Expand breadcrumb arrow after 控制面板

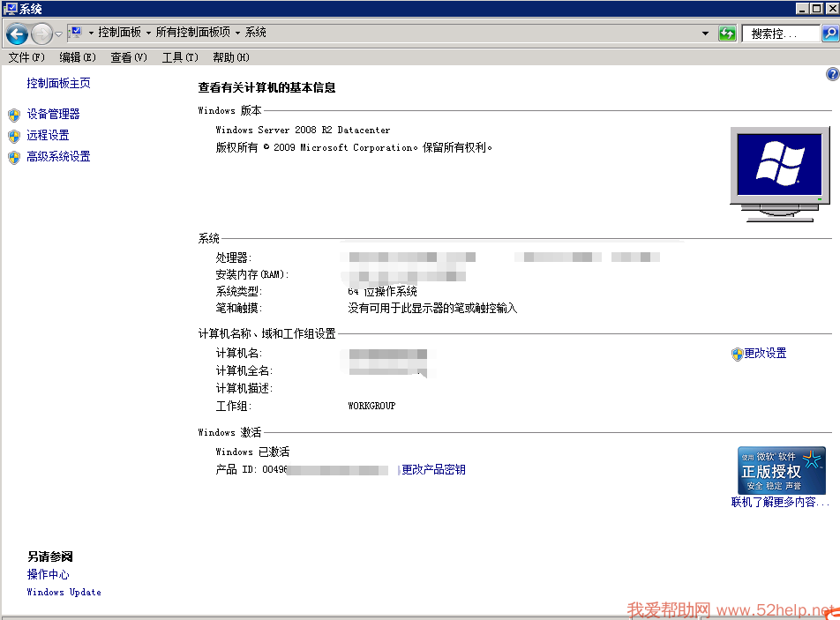(x=149, y=33)
